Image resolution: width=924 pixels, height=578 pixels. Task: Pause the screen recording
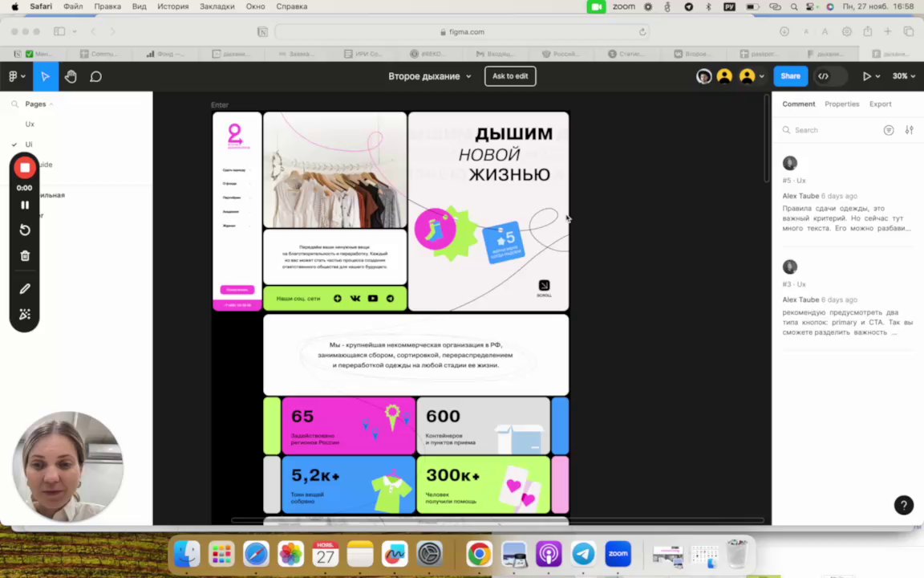point(25,206)
